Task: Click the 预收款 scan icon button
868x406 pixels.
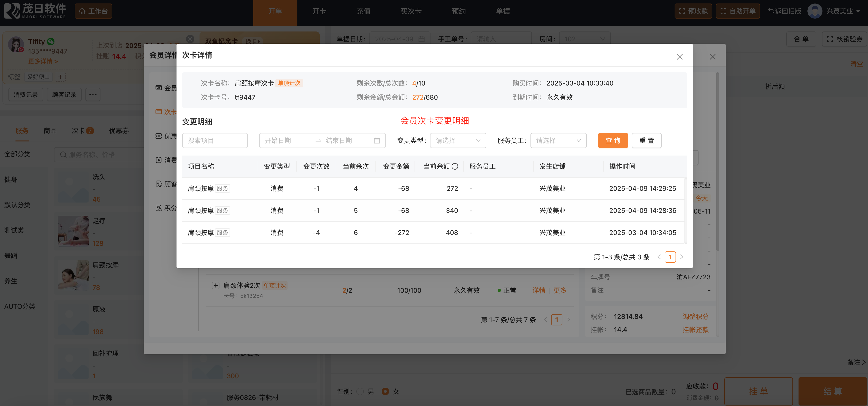Action: 693,11
